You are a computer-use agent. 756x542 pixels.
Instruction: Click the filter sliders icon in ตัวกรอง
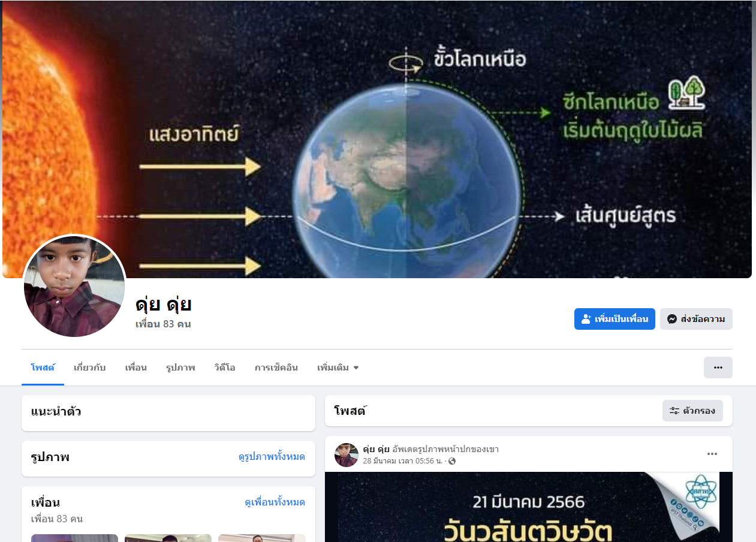click(674, 411)
